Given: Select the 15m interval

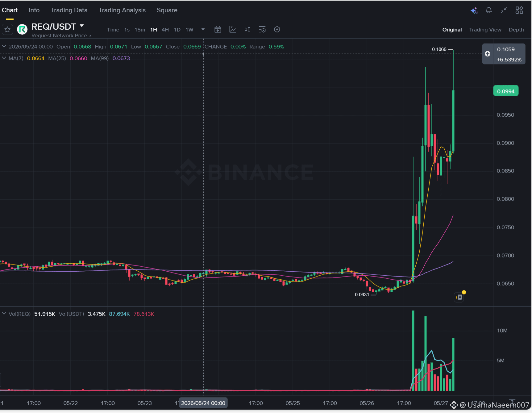Looking at the screenshot, I should [x=140, y=30].
